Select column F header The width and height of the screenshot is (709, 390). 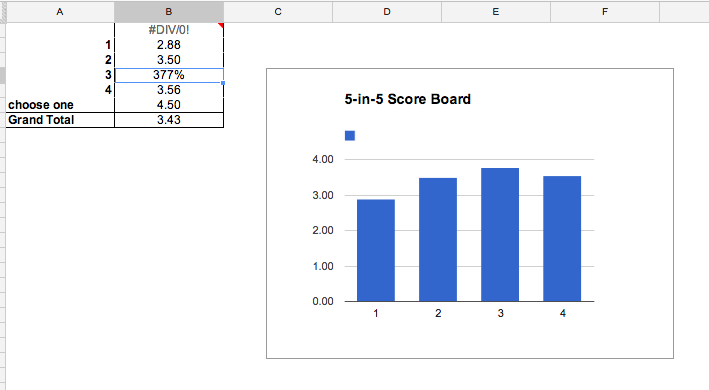tap(605, 12)
